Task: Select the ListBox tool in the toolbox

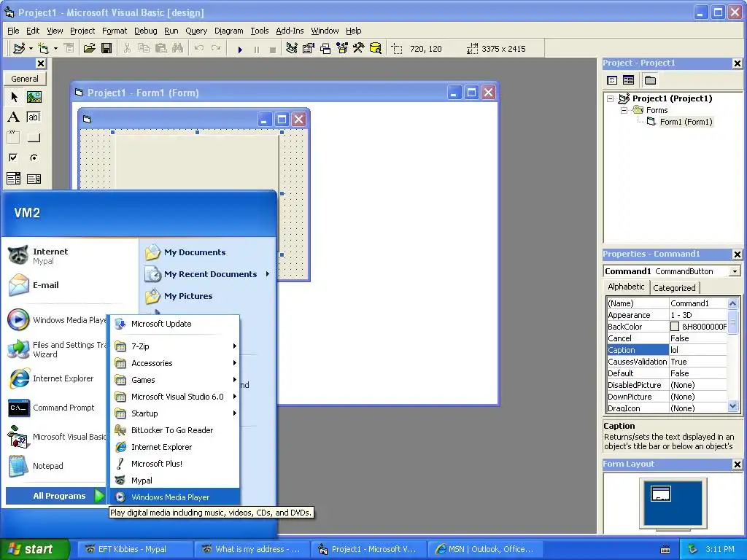Action: (34, 179)
